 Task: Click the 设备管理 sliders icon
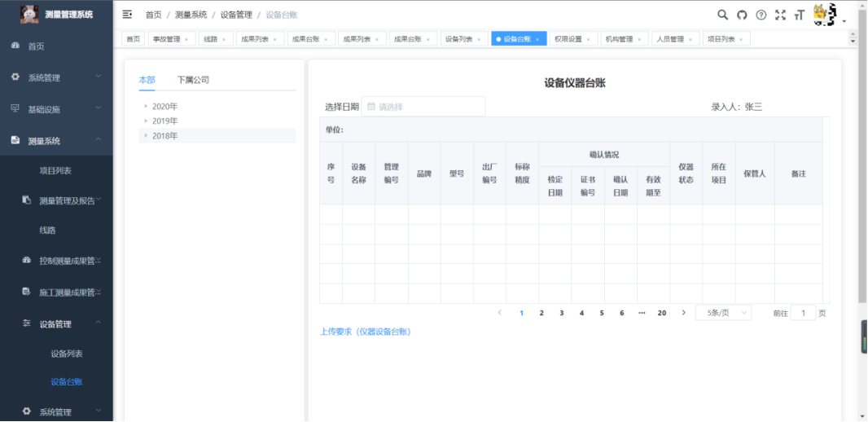point(27,323)
